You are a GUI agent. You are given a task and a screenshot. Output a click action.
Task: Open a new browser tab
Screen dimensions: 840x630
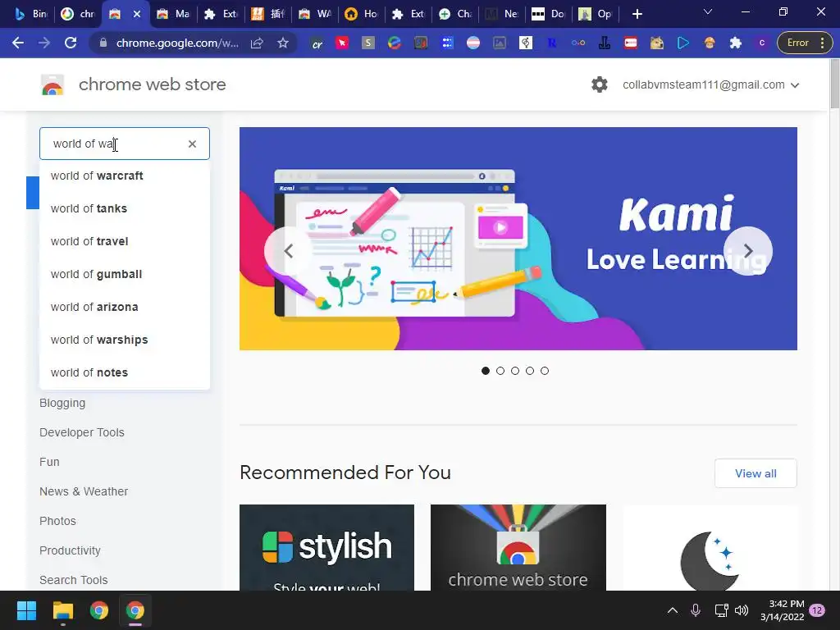click(637, 14)
